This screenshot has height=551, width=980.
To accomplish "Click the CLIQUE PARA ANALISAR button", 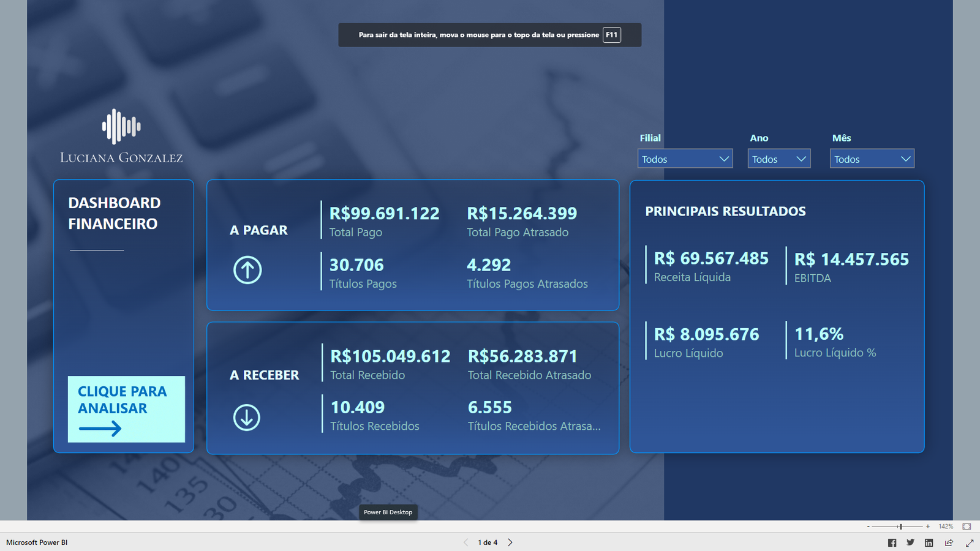I will click(126, 409).
